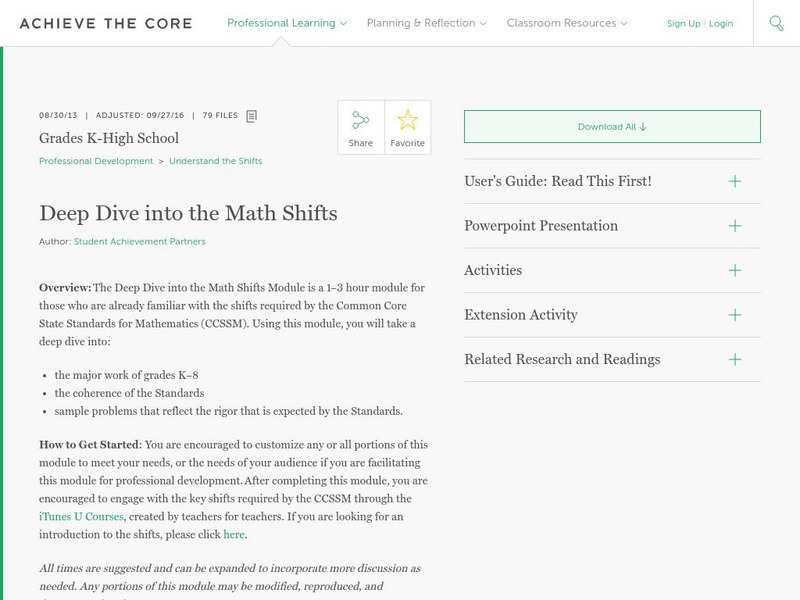Screen dimensions: 800x600
Task: Click the Share icon
Action: pyautogui.click(x=361, y=121)
